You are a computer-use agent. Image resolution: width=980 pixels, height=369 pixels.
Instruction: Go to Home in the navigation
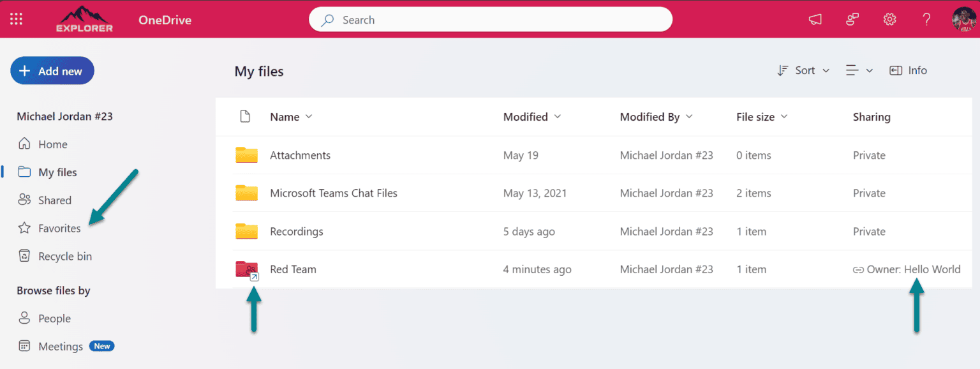click(x=52, y=144)
